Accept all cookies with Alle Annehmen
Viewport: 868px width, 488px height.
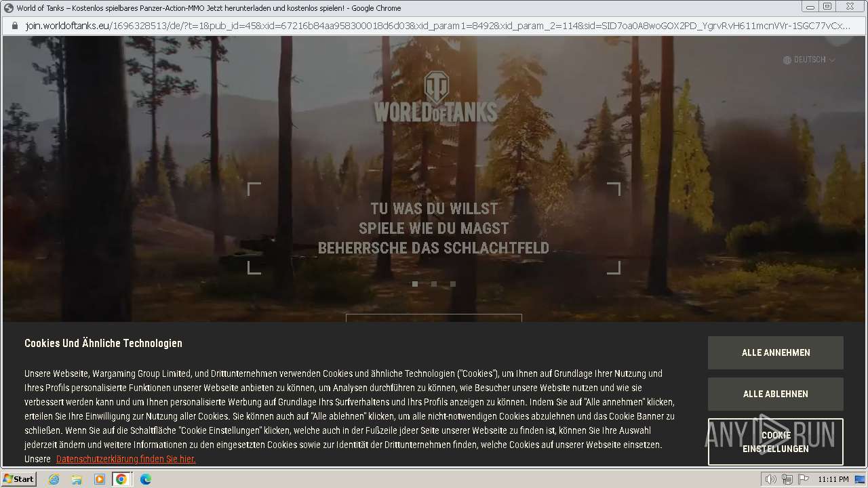[x=776, y=352]
